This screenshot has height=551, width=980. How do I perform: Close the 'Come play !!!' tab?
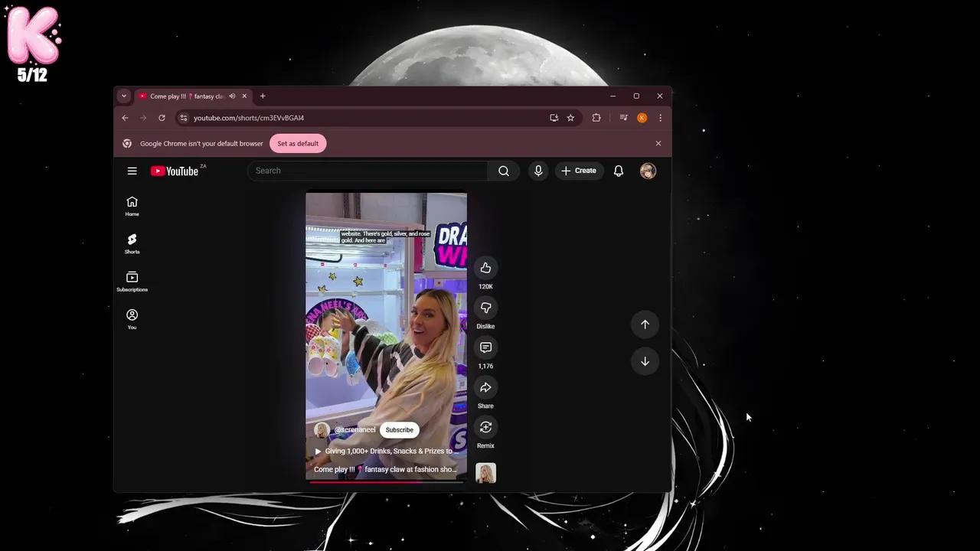point(244,96)
